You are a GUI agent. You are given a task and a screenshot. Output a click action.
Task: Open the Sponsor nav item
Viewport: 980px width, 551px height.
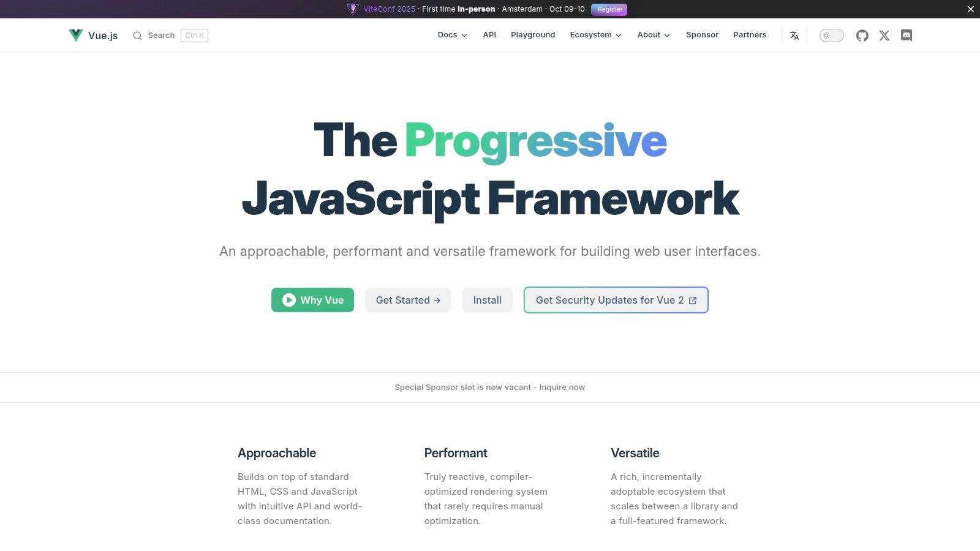pyautogui.click(x=702, y=35)
